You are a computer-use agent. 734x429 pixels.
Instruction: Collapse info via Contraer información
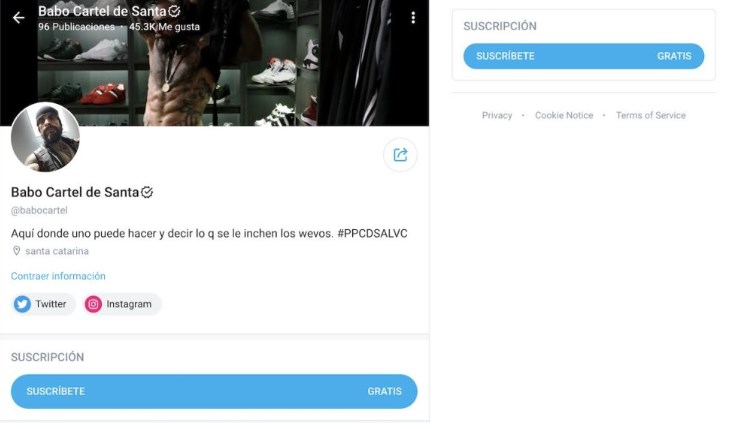coord(58,276)
